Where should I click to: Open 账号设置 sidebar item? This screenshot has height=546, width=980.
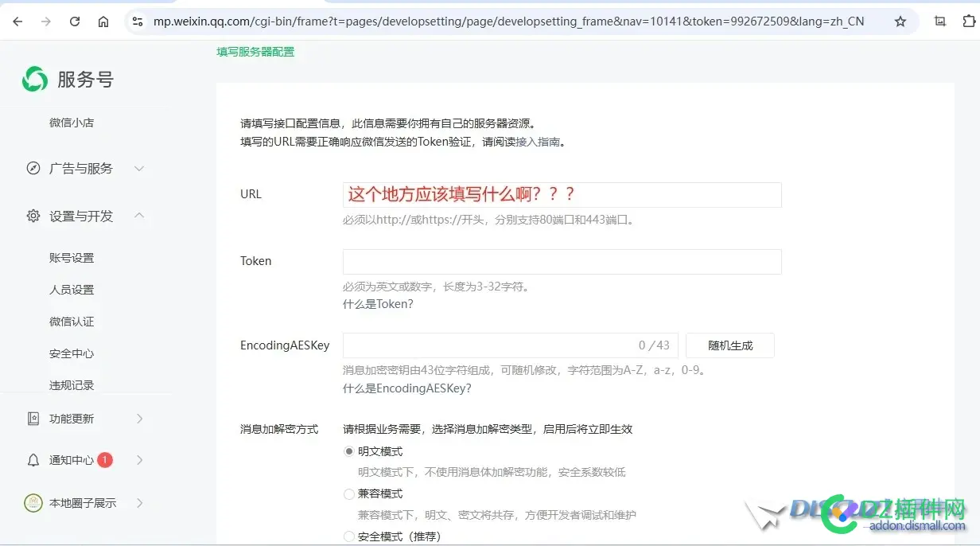(x=72, y=258)
